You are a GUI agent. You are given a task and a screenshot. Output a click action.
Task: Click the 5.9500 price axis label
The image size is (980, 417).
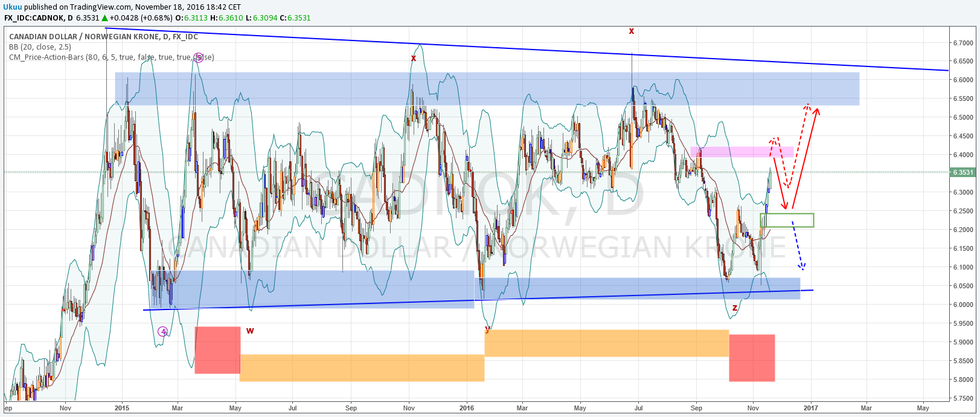pos(963,323)
